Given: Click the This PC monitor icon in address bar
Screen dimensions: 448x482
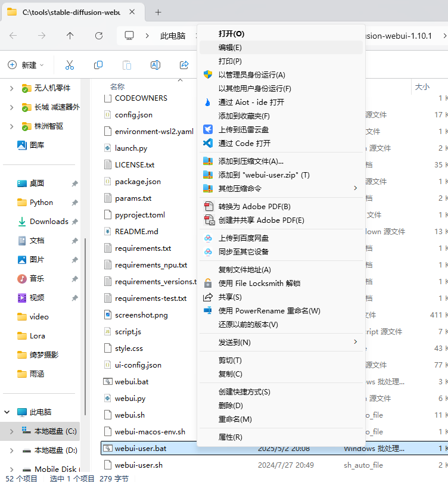Looking at the screenshot, I should click(x=129, y=36).
